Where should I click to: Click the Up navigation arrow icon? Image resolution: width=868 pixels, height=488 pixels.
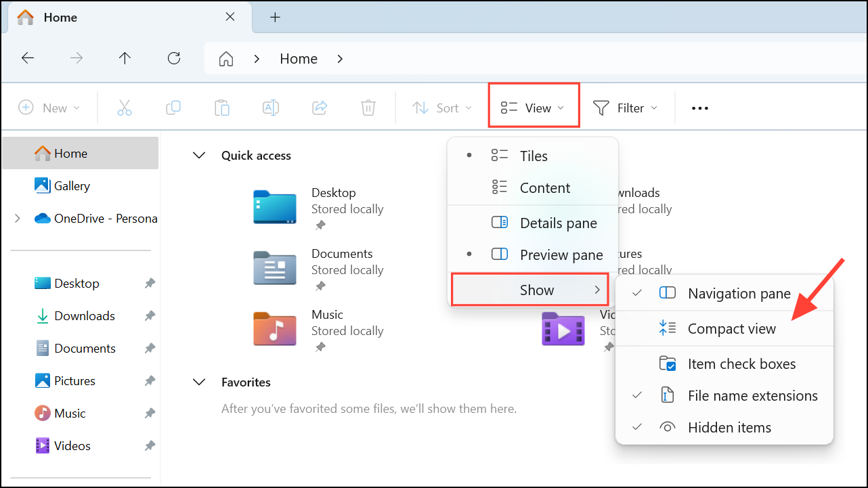[x=125, y=58]
